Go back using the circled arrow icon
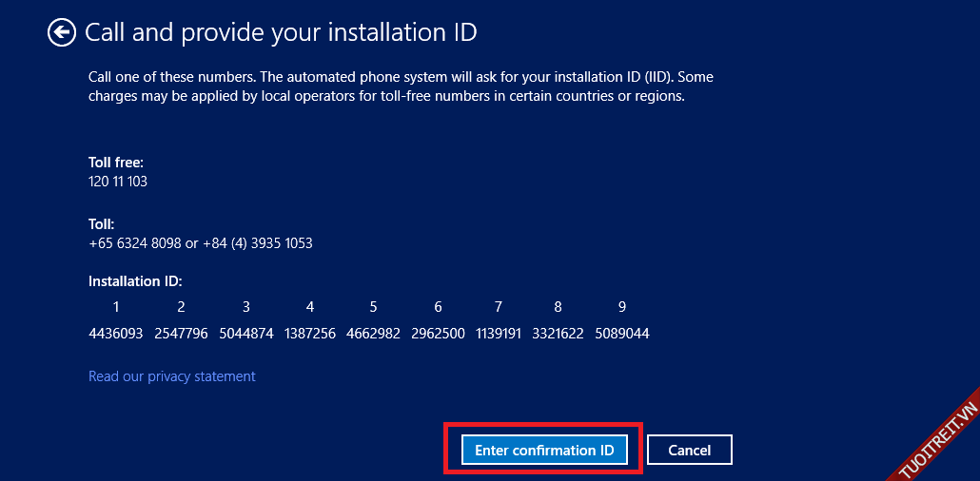The height and width of the screenshot is (481, 980). pyautogui.click(x=61, y=33)
